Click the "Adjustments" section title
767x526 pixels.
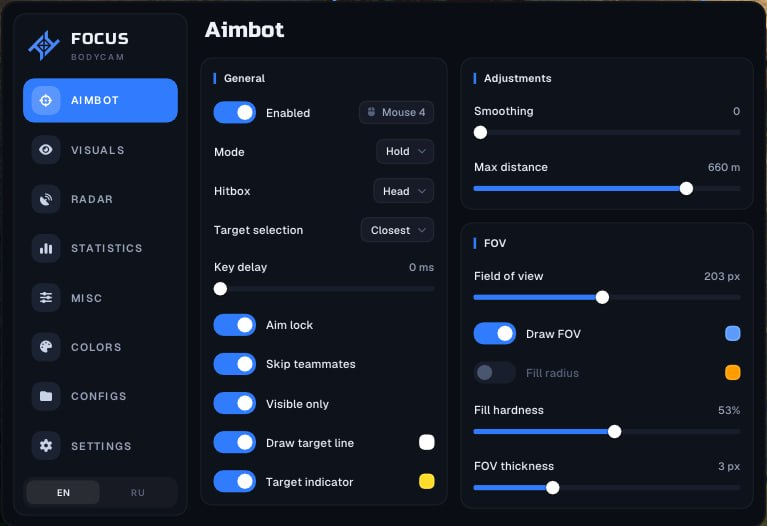[518, 78]
